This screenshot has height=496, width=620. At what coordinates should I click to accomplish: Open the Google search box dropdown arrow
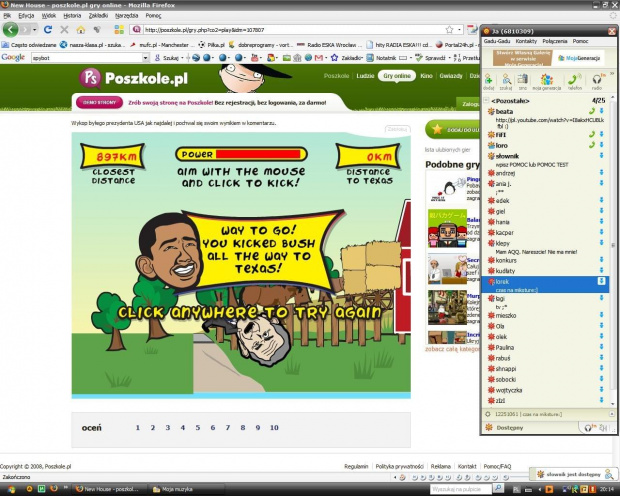coord(146,58)
